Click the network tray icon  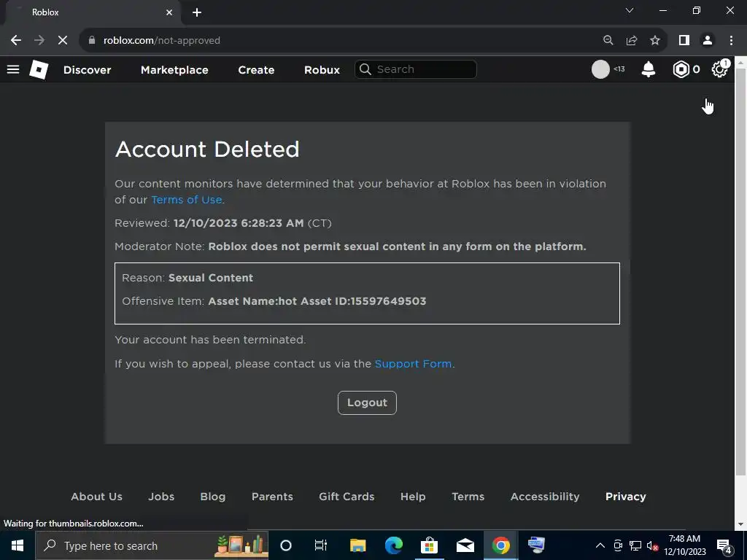(x=635, y=545)
